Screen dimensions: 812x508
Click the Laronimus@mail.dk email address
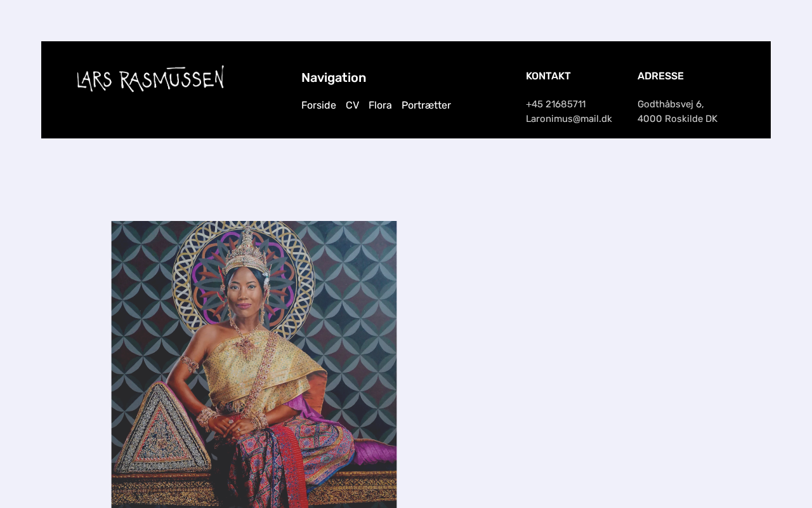coord(569,119)
